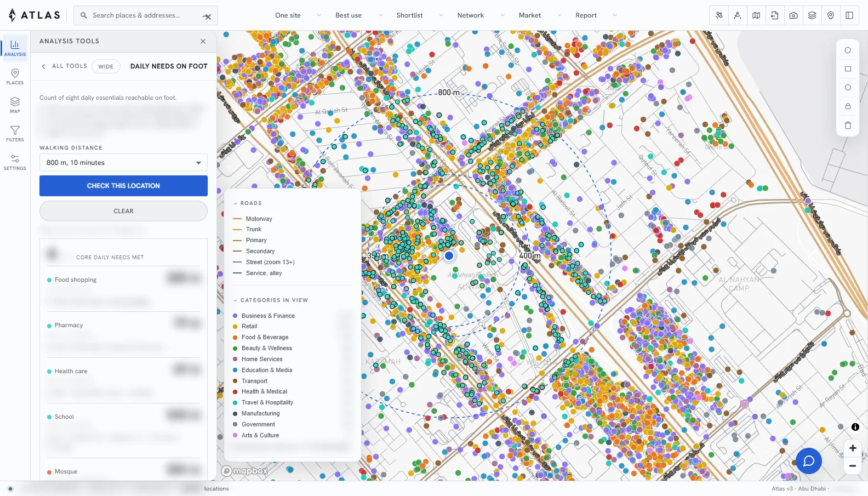This screenshot has width=868, height=496.
Task: Click the trash icon to delete shapes
Action: [x=848, y=125]
